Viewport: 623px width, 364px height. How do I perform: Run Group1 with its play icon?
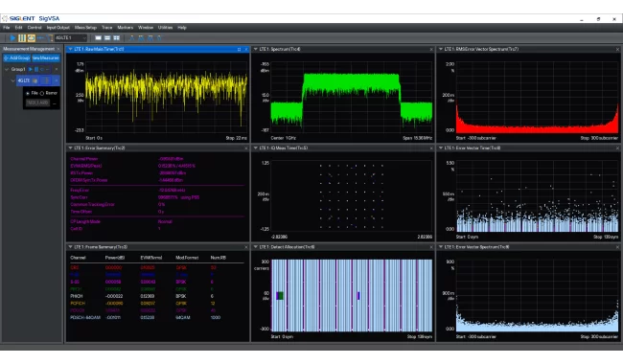(31, 69)
